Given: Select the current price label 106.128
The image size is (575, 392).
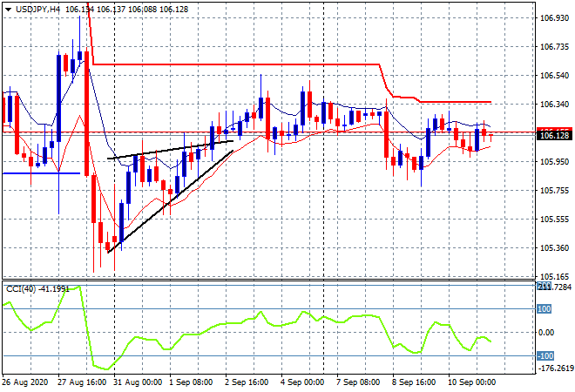Looking at the screenshot, I should 554,136.
